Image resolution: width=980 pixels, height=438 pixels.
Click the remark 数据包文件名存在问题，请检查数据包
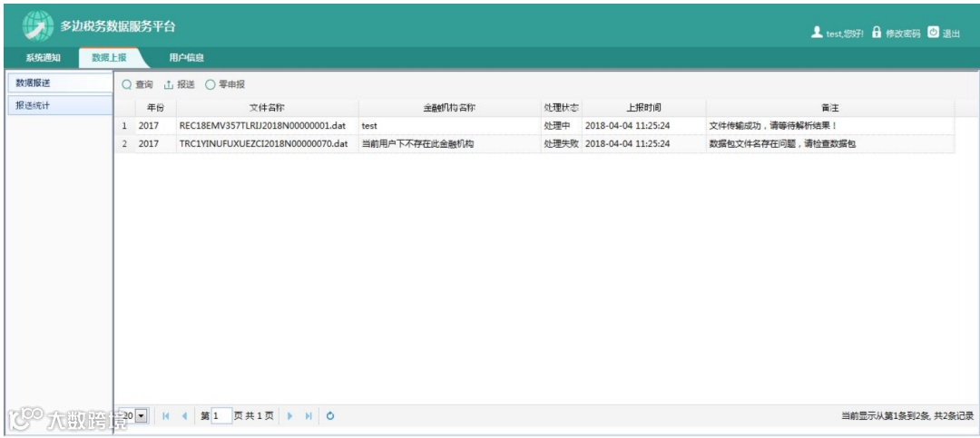(x=782, y=143)
